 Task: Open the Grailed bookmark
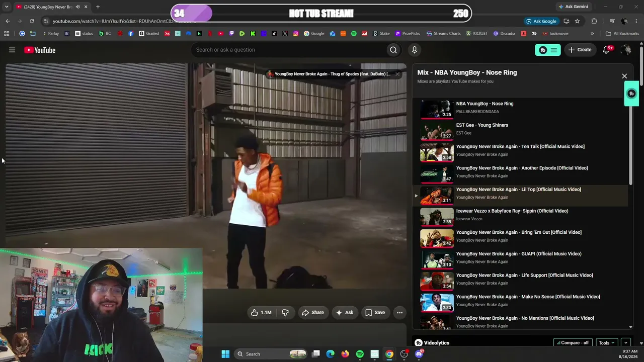149,34
